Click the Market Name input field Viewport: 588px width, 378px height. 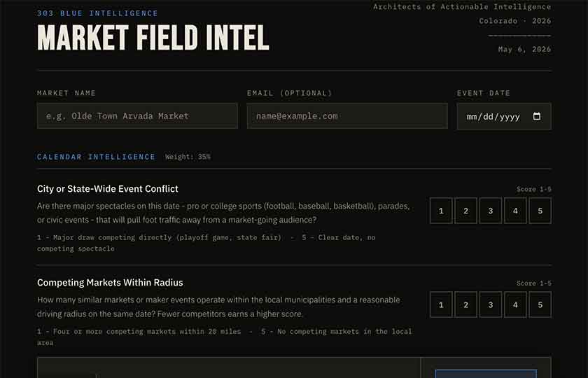[x=137, y=116]
